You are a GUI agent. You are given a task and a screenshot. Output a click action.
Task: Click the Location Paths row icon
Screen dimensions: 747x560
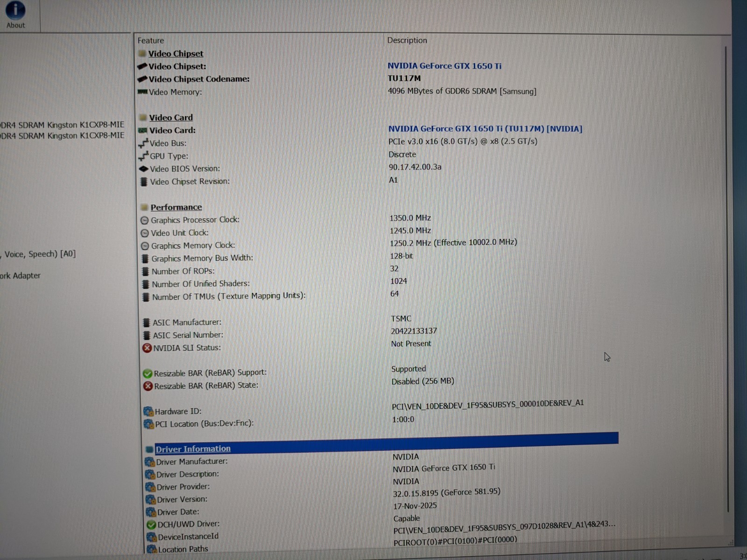click(x=152, y=550)
